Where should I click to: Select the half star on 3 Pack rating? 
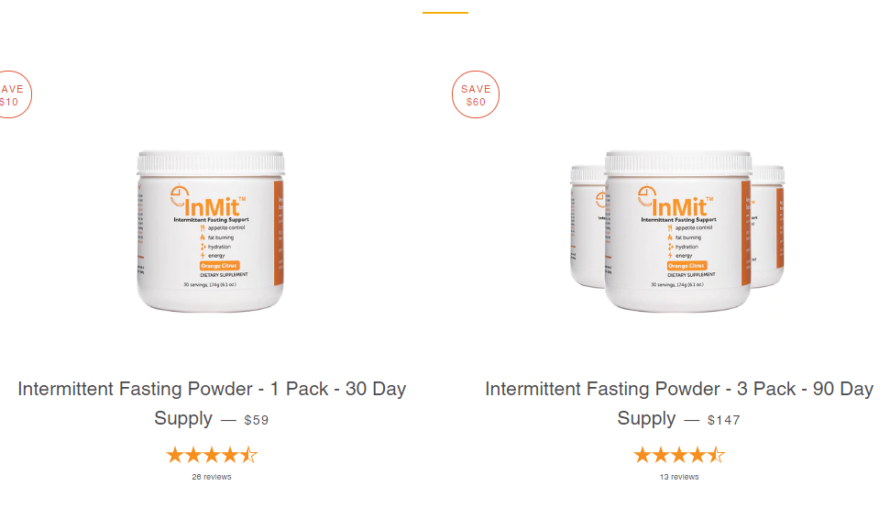coord(716,455)
